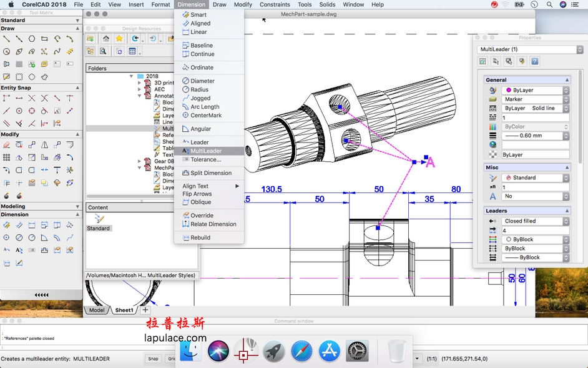
Task: Open Safari from the Dock
Action: (302, 351)
